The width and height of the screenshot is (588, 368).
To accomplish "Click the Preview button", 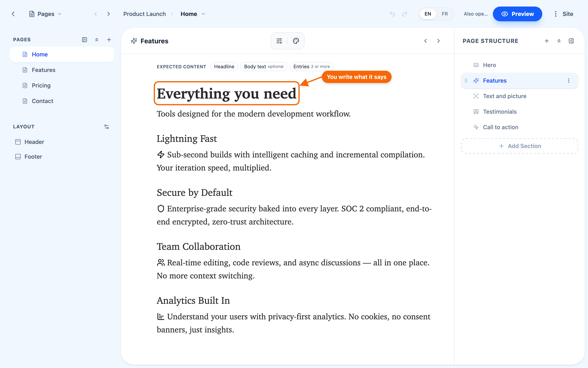I will (517, 14).
